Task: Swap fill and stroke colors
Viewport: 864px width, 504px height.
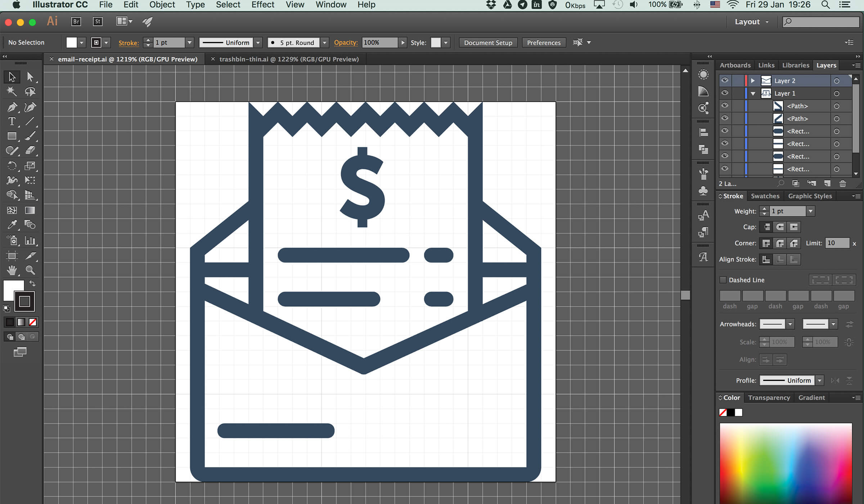Action: pyautogui.click(x=32, y=283)
